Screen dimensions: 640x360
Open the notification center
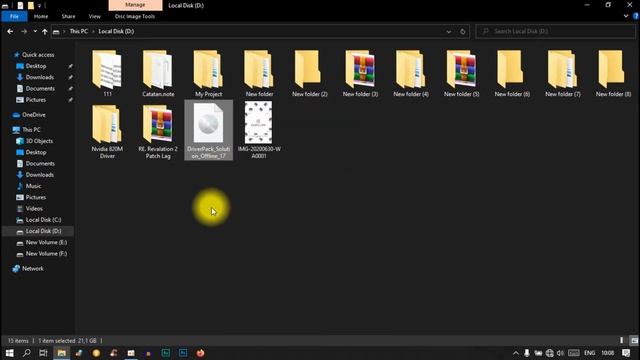click(x=627, y=353)
